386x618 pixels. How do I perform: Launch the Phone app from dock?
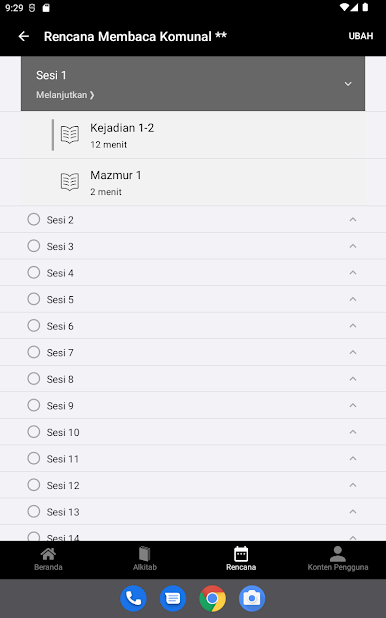click(x=133, y=598)
